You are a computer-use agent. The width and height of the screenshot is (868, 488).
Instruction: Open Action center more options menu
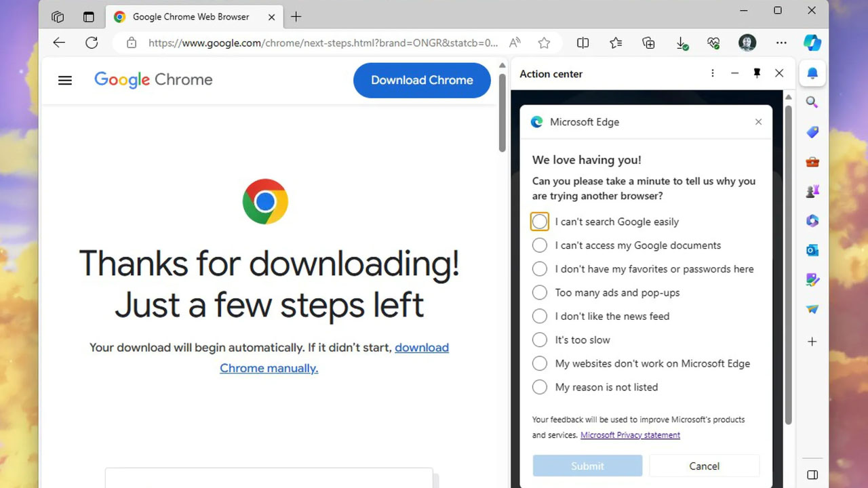pyautogui.click(x=712, y=73)
